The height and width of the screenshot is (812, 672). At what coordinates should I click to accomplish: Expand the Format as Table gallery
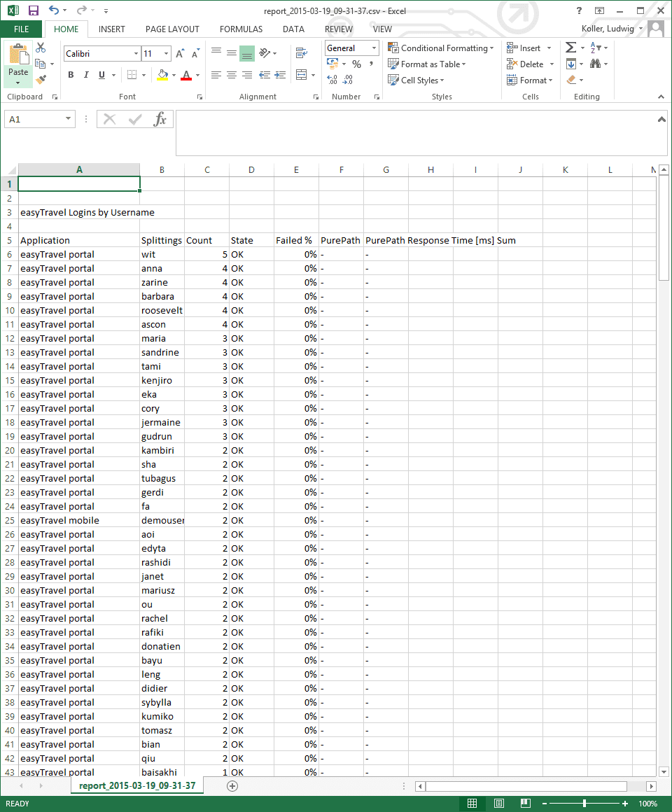coord(427,64)
